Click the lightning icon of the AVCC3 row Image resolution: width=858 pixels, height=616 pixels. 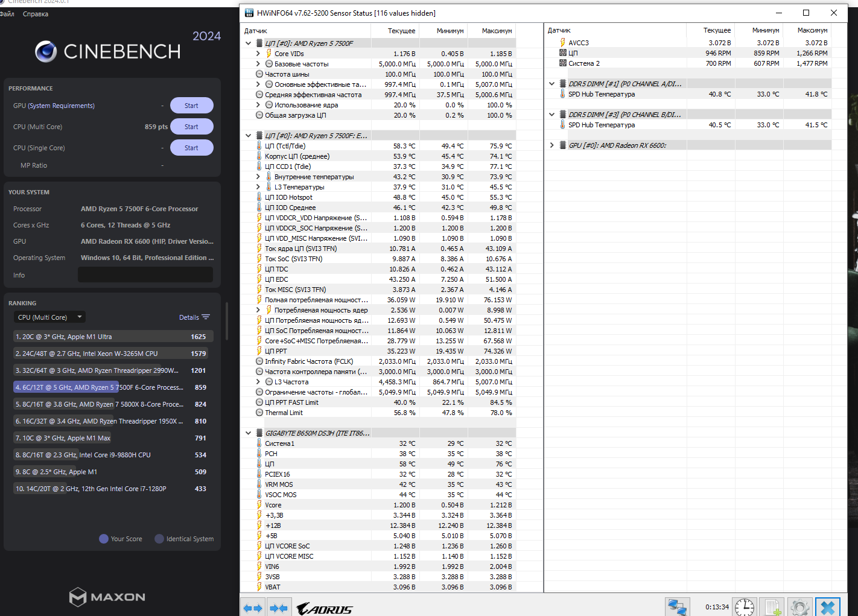coord(563,43)
